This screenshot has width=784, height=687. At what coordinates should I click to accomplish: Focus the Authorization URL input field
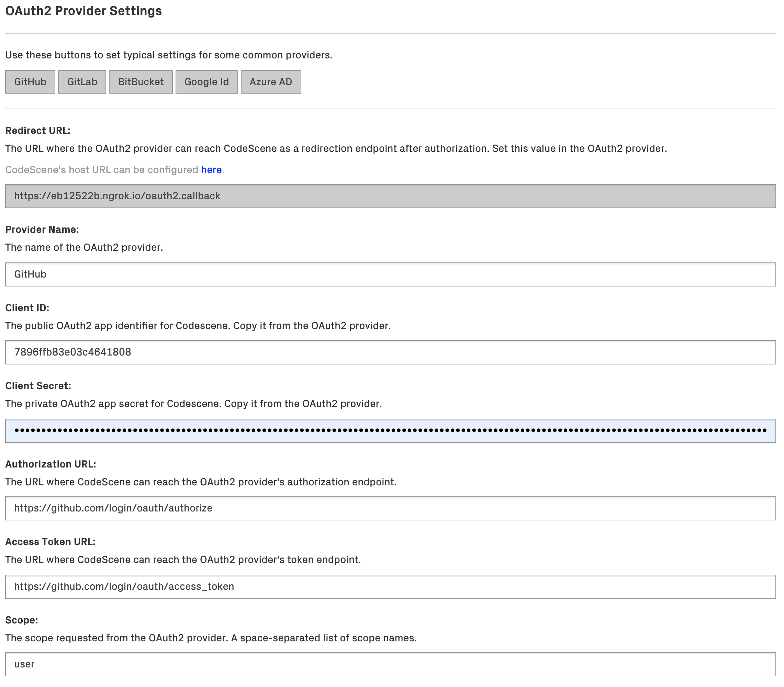coord(390,508)
